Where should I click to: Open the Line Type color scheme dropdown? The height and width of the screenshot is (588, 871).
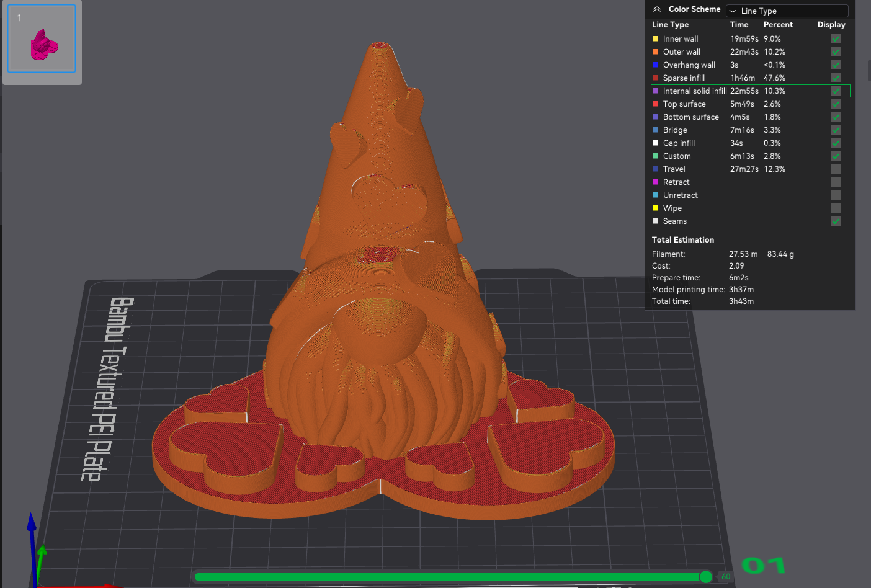coord(787,11)
